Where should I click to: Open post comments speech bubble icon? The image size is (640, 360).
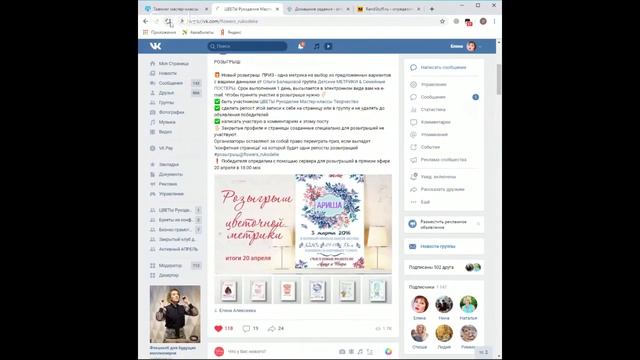pyautogui.click(x=246, y=329)
